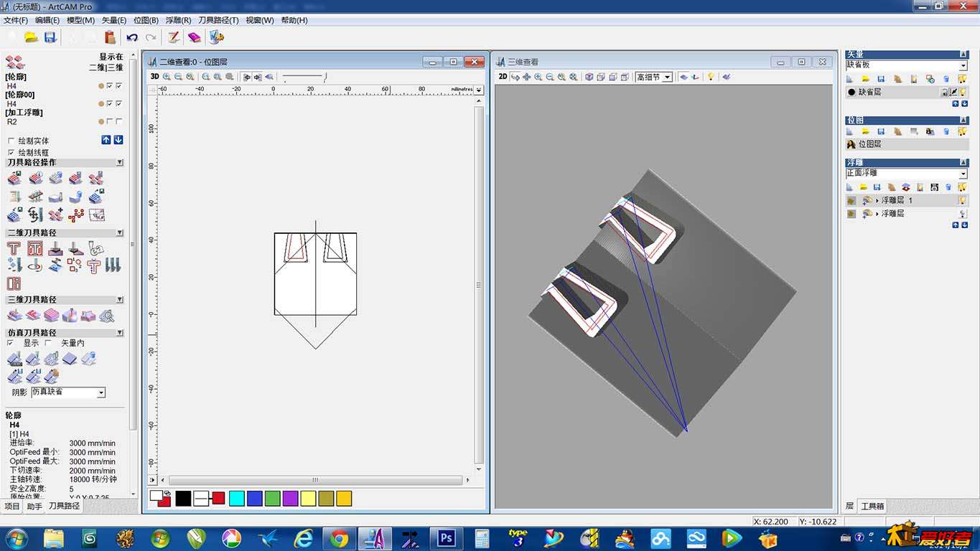Click the first zoom-in magnifier in 2D view toolbar
The image size is (980, 551).
pos(167,77)
